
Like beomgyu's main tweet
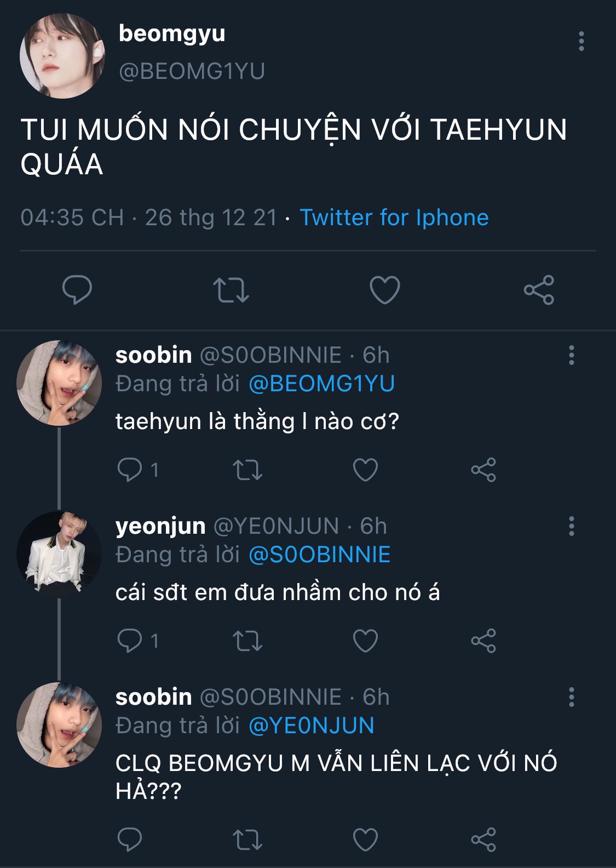(x=385, y=290)
